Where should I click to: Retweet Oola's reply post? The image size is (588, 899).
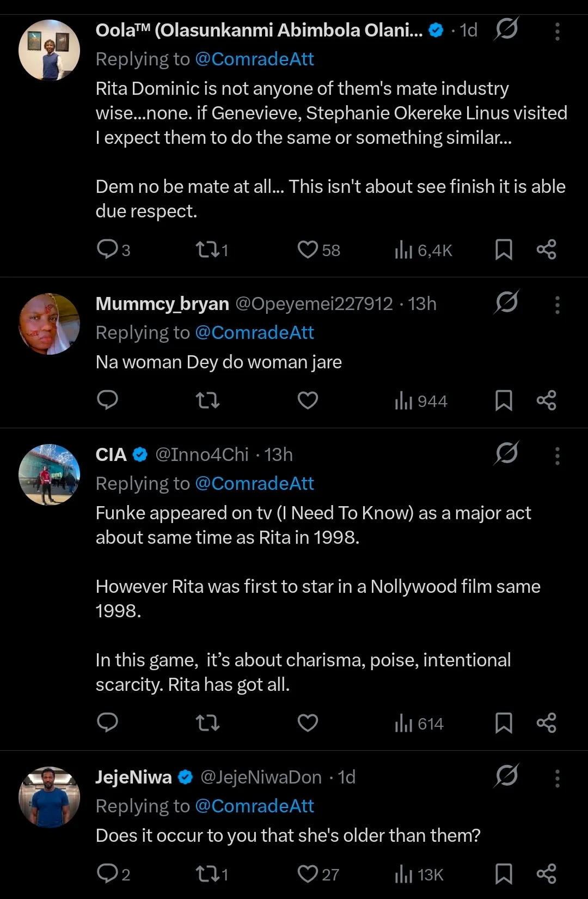[x=207, y=250]
